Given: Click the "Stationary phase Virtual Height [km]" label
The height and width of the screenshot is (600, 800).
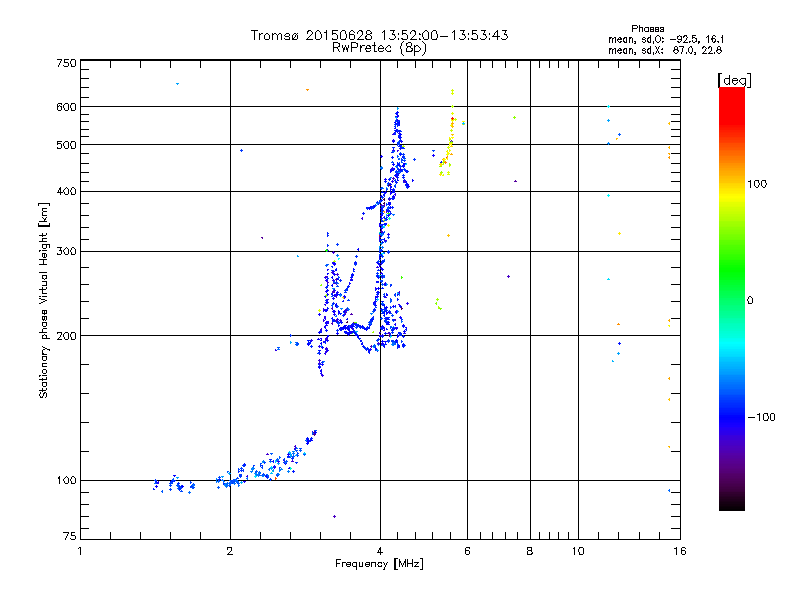Looking at the screenshot, I should (x=43, y=300).
